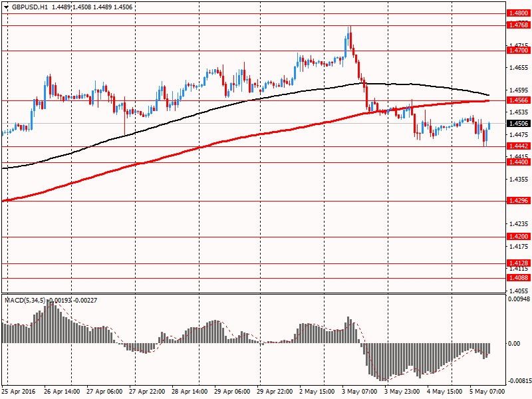Click the 26 Apr 14:00 time label
Image resolution: width=532 pixels, height=399 pixels.
(62, 392)
